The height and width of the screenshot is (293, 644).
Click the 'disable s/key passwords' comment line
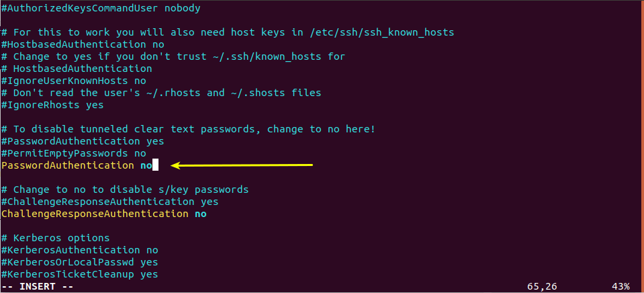point(125,190)
